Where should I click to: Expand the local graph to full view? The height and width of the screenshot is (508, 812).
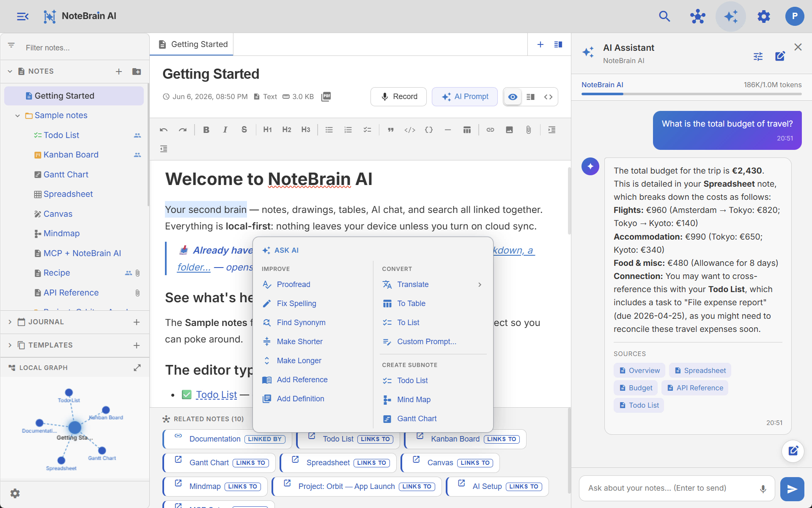137,368
